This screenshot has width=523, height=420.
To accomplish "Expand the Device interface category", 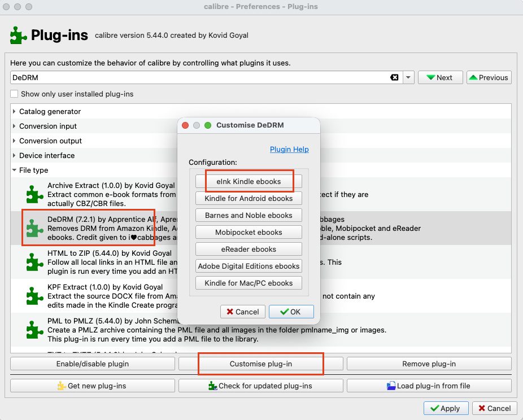I will tap(14, 156).
